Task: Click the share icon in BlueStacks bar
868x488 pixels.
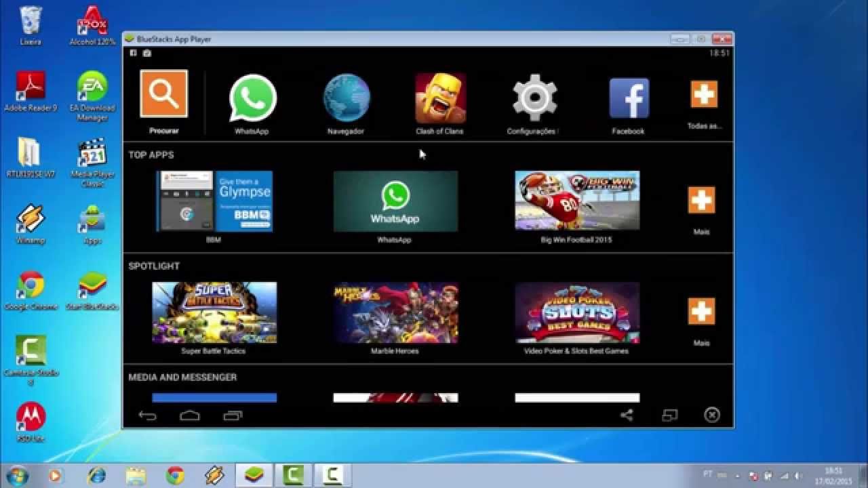Action: tap(627, 415)
